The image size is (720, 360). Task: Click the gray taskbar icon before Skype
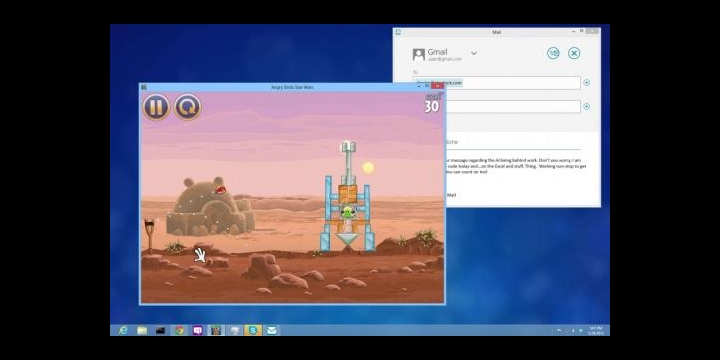[x=235, y=330]
